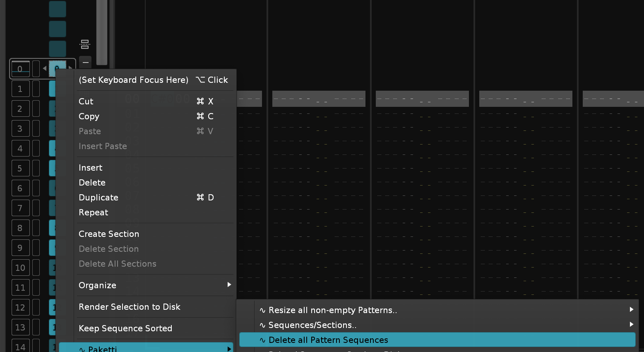Viewport: 644px width, 352px height.
Task: Toggle the narrow loop slot next to sequence 5
Action: 36,169
